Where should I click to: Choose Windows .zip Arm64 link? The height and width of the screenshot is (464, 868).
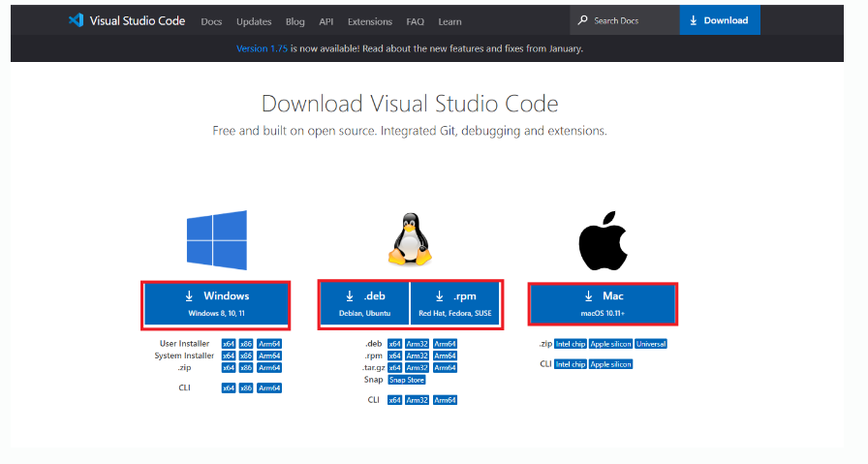coord(269,368)
